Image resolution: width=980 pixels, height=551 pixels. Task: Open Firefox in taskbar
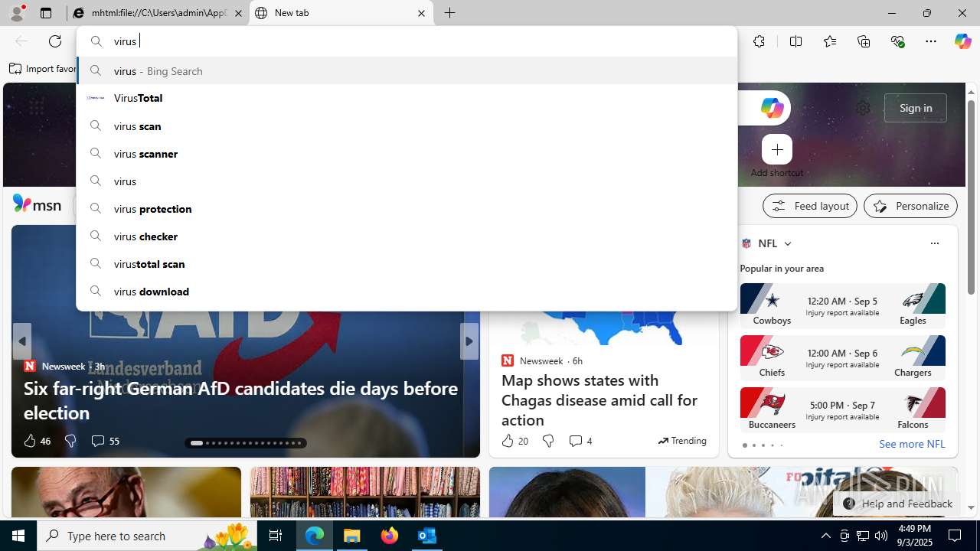[x=390, y=536]
